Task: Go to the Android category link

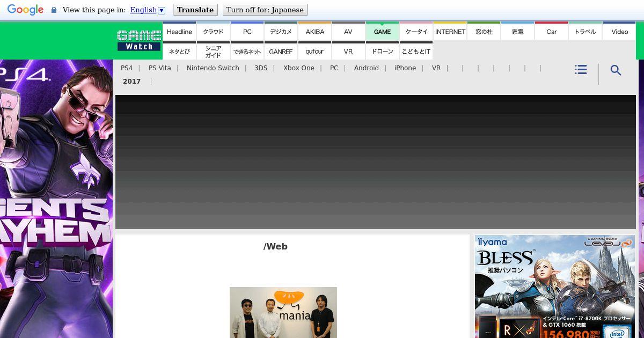Action: [367, 68]
